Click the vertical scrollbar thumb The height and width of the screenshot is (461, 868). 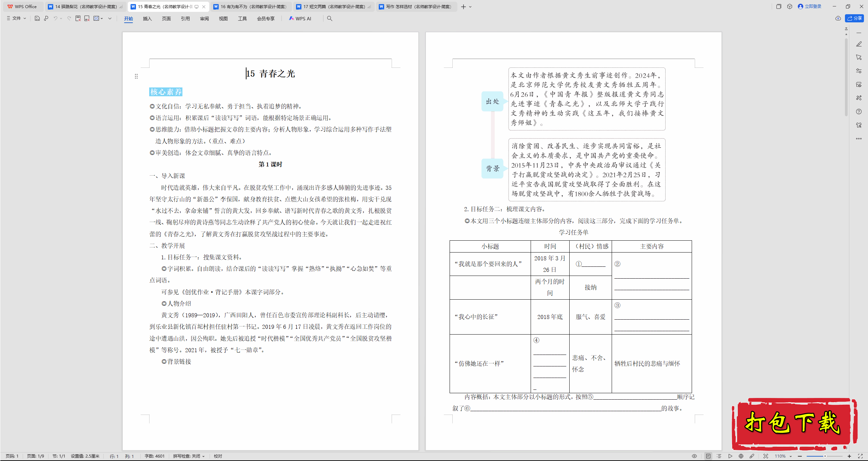[846, 78]
